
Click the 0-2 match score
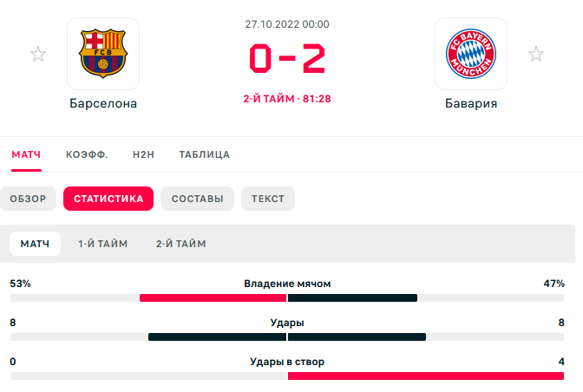pos(287,60)
